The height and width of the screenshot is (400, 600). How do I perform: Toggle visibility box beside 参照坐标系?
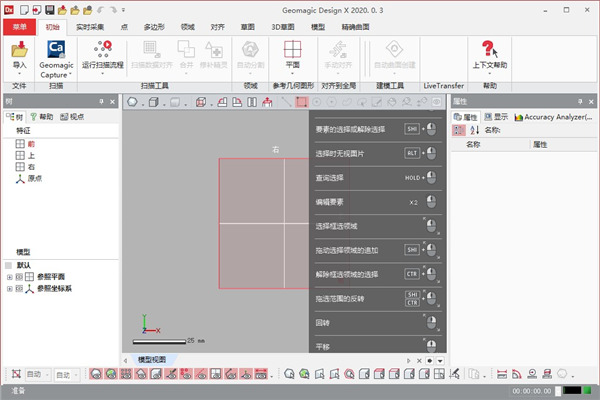18,288
